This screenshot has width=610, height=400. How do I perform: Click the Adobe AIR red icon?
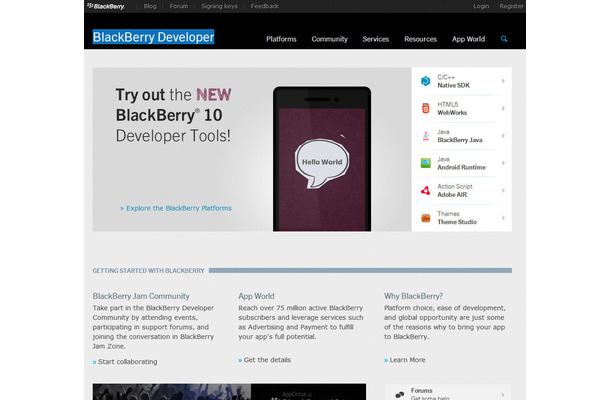(426, 191)
